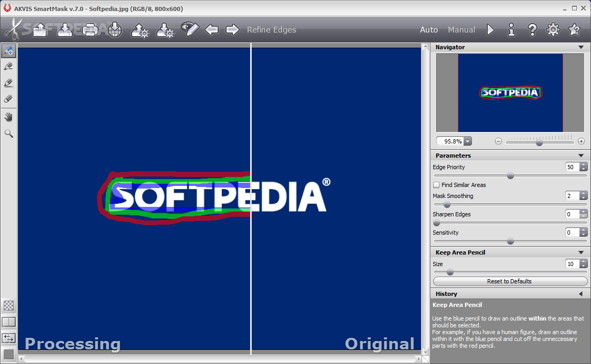
Task: Toggle strokes visibility with eye-pencil icon
Action: pyautogui.click(x=190, y=29)
